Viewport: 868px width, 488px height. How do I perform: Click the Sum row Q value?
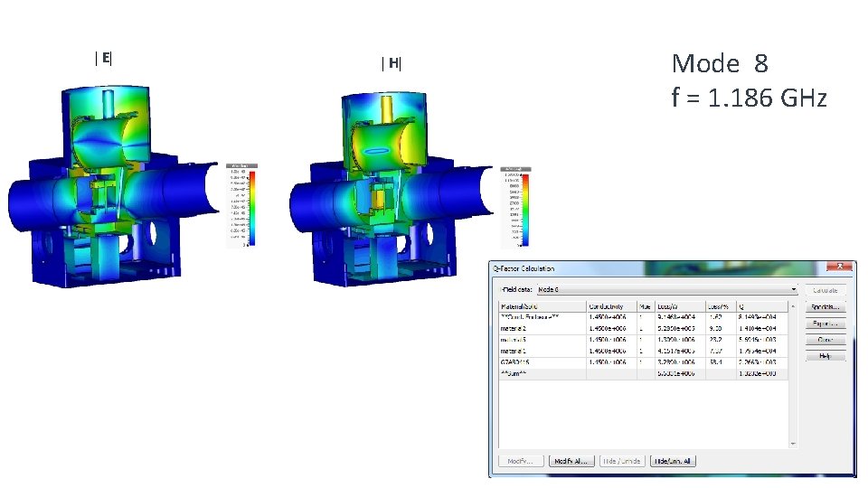(x=757, y=373)
